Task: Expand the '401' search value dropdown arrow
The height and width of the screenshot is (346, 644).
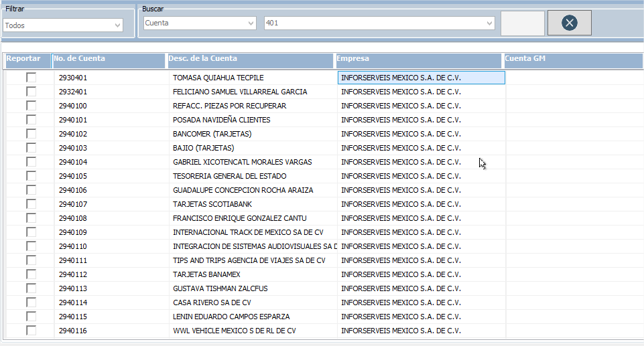Action: (x=489, y=23)
